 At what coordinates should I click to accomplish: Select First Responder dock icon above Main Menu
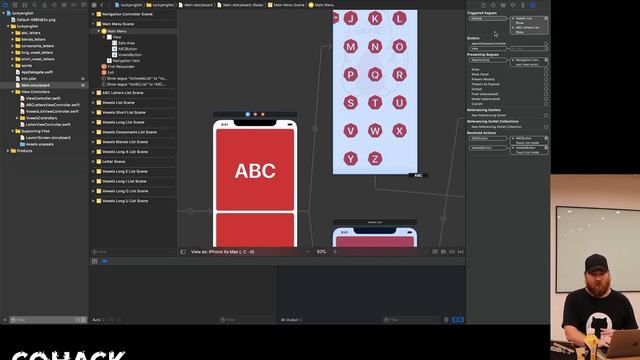tap(255, 114)
